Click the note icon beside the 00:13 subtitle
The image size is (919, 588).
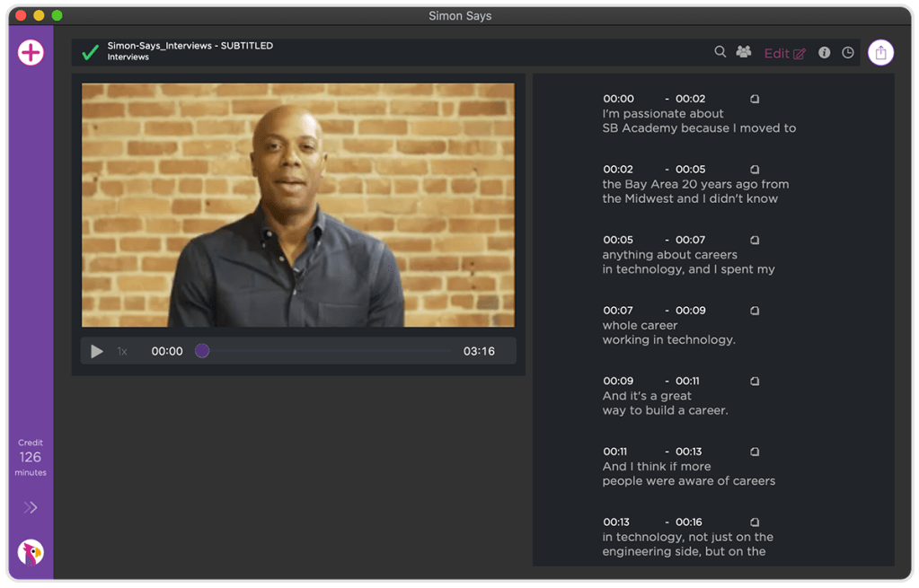coord(754,521)
